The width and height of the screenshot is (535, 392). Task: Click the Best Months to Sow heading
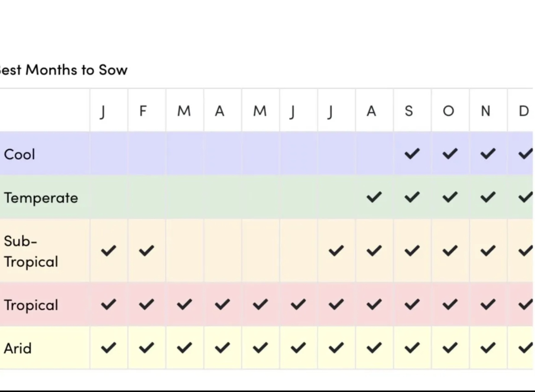tap(63, 70)
